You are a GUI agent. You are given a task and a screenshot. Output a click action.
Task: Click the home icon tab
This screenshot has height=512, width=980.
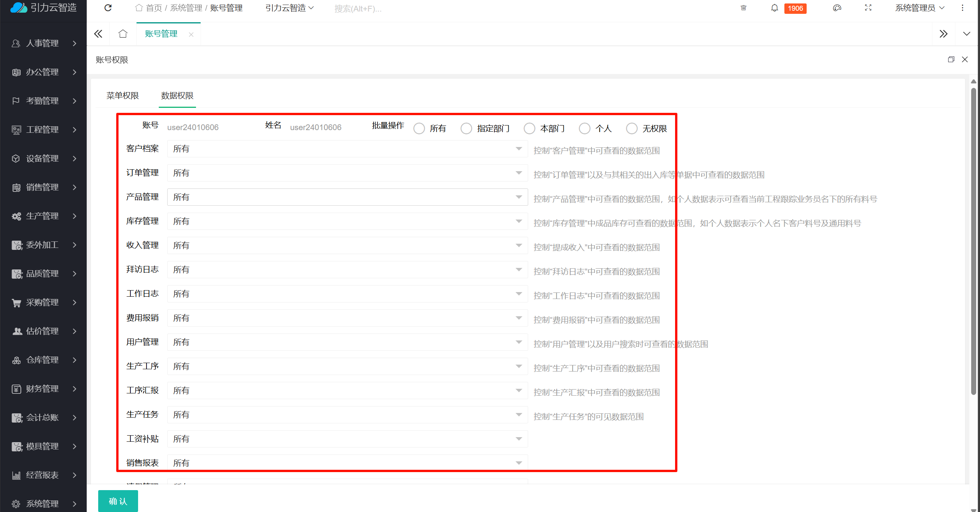pos(123,34)
